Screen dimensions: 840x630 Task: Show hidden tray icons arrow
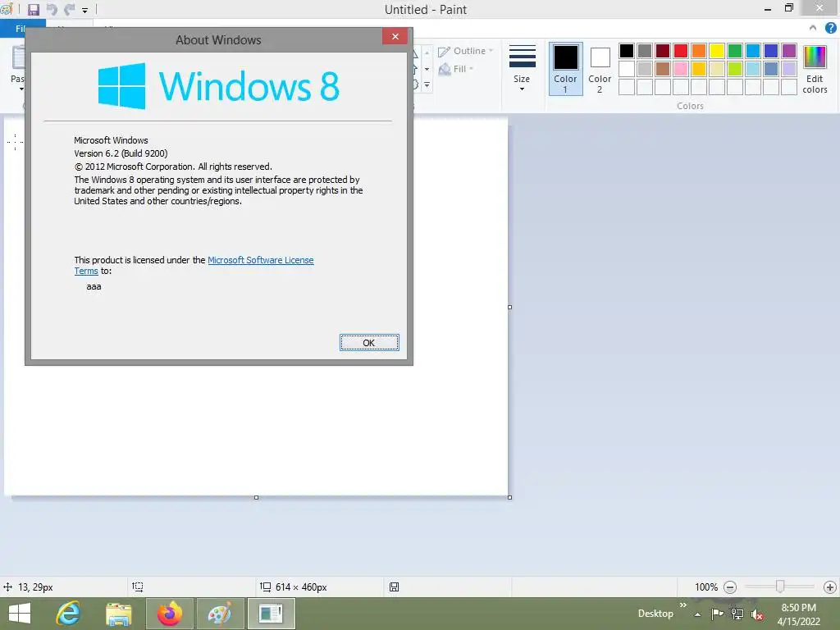697,614
